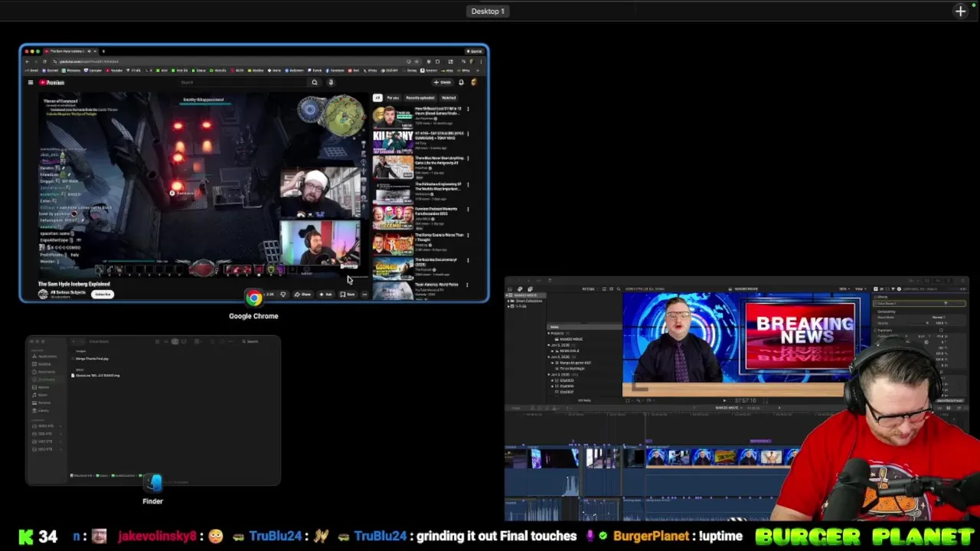Bookmark page with star icon in Chrome
The height and width of the screenshot is (551, 980).
pos(417,61)
